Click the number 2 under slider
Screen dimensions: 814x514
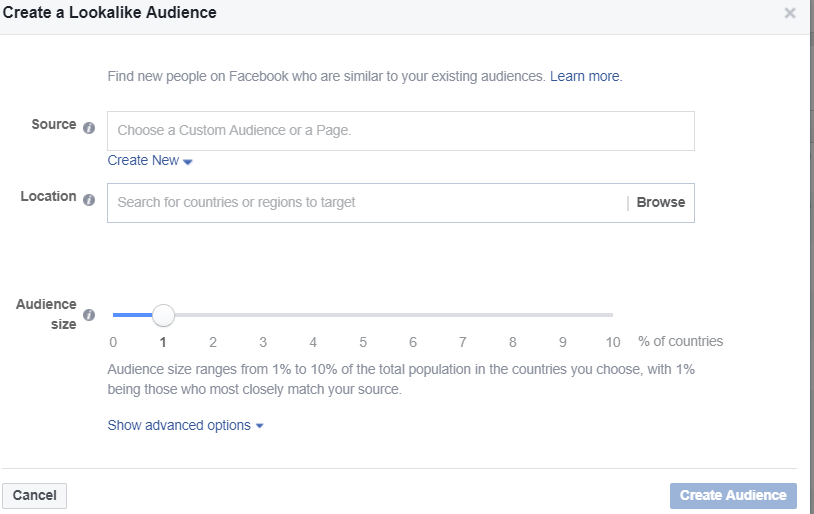(x=213, y=342)
